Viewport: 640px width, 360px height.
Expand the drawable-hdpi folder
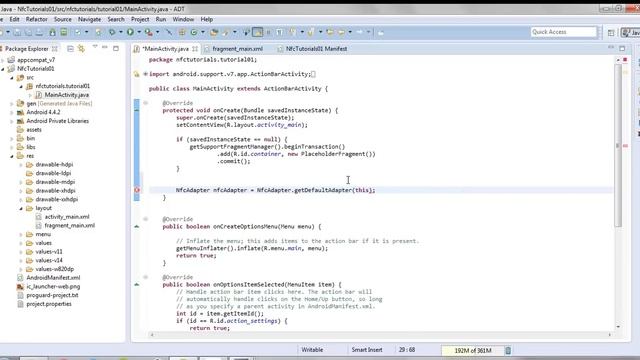[21, 164]
